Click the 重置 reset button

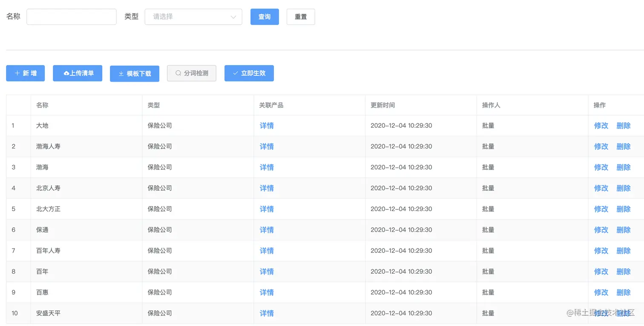coord(301,17)
